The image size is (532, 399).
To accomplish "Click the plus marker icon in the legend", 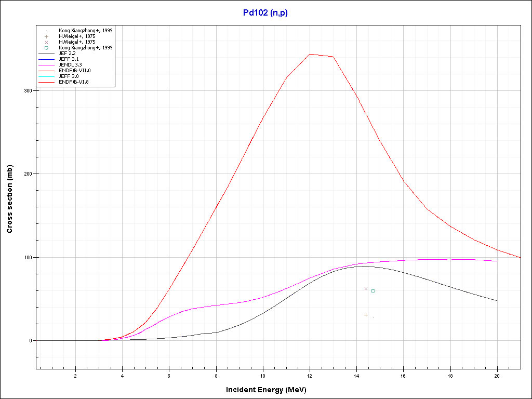I will [46, 36].
